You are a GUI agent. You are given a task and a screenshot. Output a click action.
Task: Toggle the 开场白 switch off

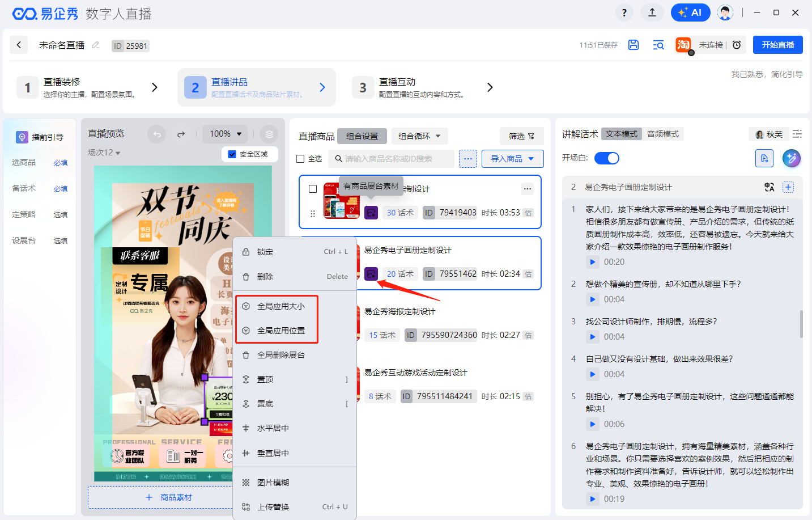pos(606,158)
